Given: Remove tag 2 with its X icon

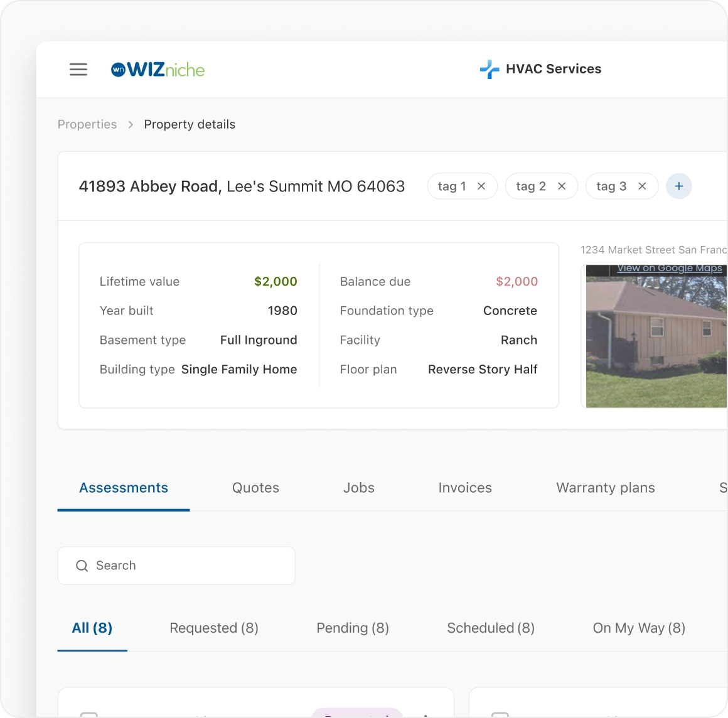Looking at the screenshot, I should coord(562,186).
